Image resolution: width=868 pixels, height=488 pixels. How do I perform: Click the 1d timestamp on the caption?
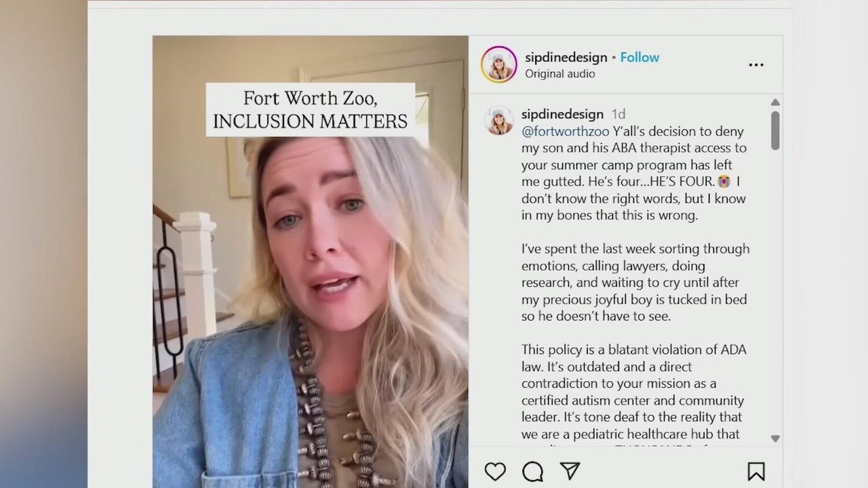pos(618,114)
